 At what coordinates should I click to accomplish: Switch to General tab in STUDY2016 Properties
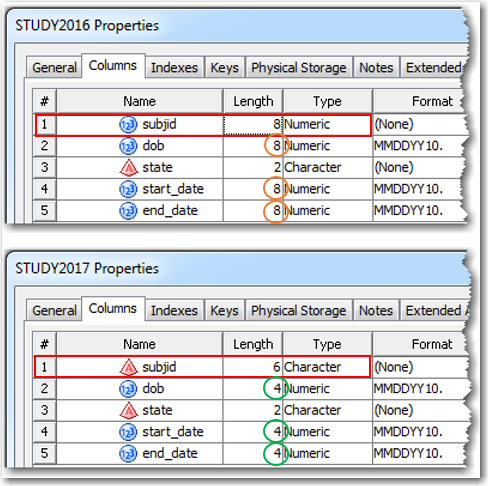pyautogui.click(x=54, y=68)
